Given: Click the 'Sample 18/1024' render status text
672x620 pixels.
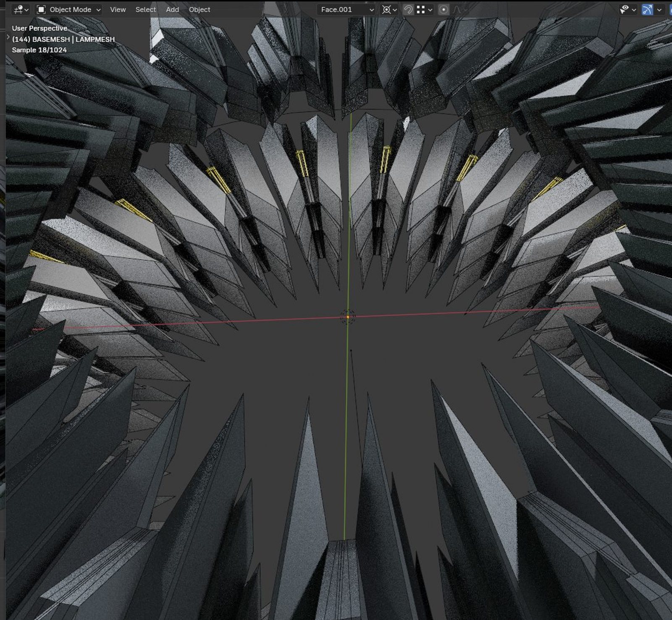Looking at the screenshot, I should (39, 50).
